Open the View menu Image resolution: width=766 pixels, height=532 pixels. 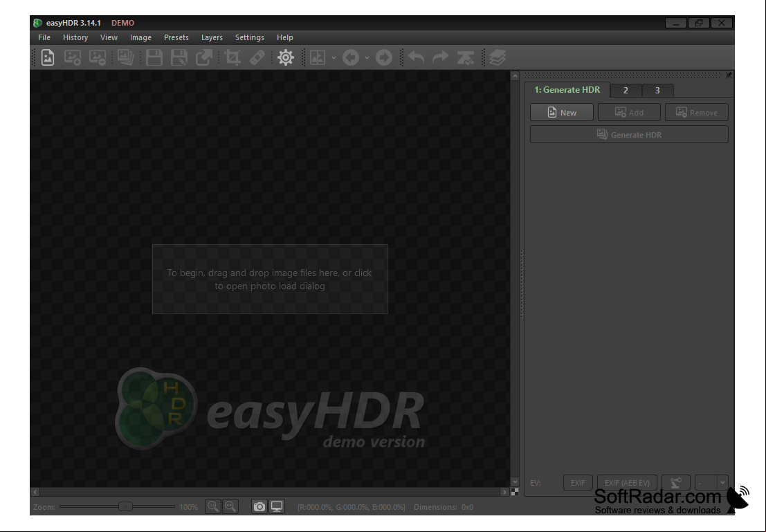point(109,37)
